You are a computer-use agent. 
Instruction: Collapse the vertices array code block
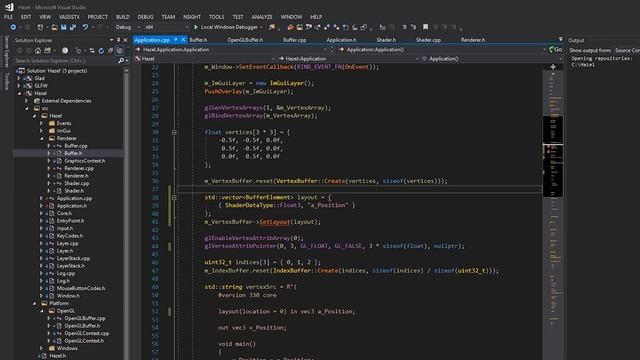coord(174,132)
